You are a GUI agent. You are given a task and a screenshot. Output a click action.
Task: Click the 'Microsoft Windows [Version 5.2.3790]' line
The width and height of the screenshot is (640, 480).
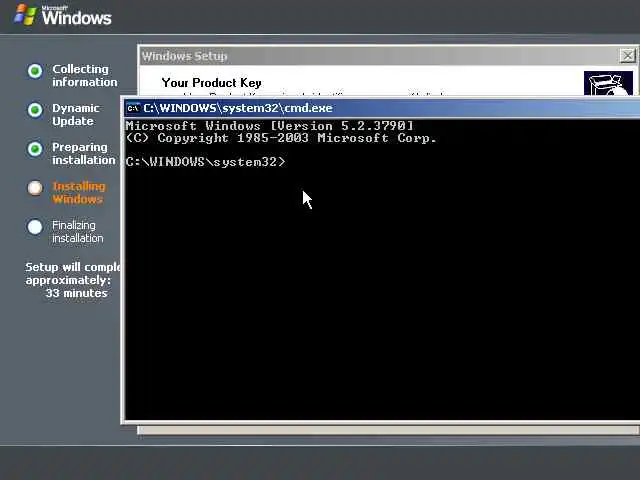269,126
